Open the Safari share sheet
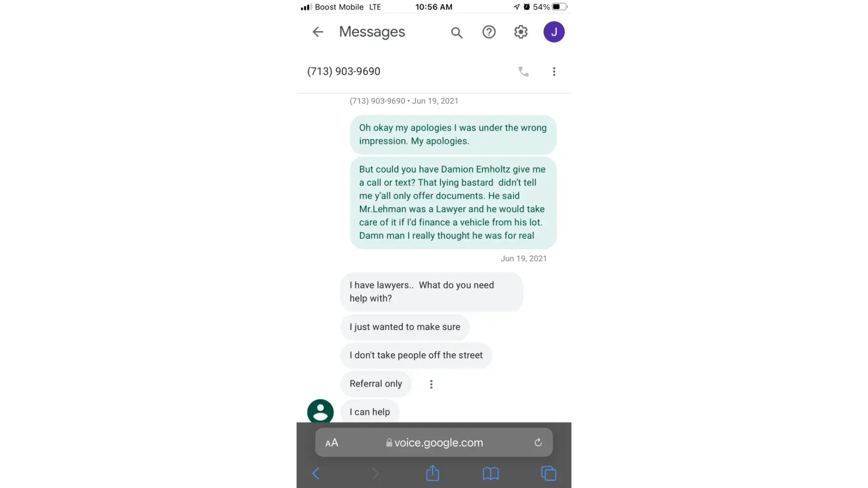 (x=433, y=473)
